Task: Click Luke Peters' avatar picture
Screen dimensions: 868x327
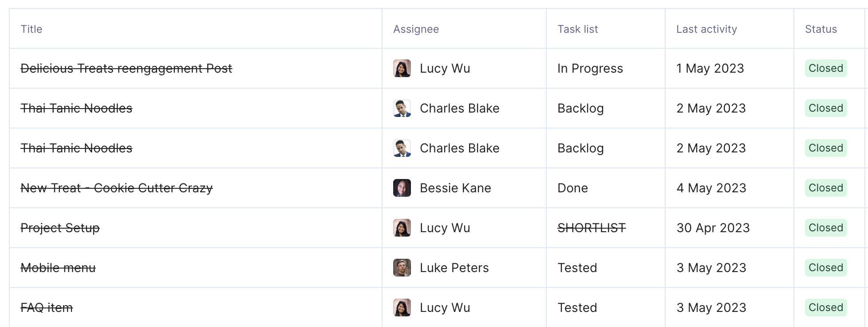Action: [402, 268]
